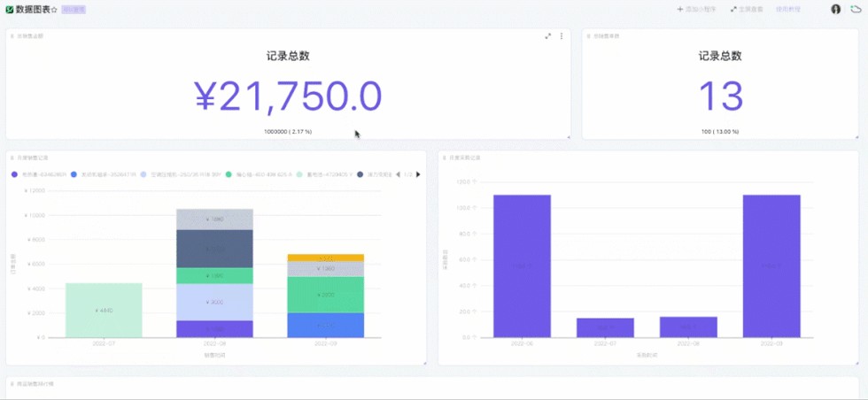Screen dimensions: 868x400
Task: Click the green app logo before 数据图表
Action: point(10,9)
